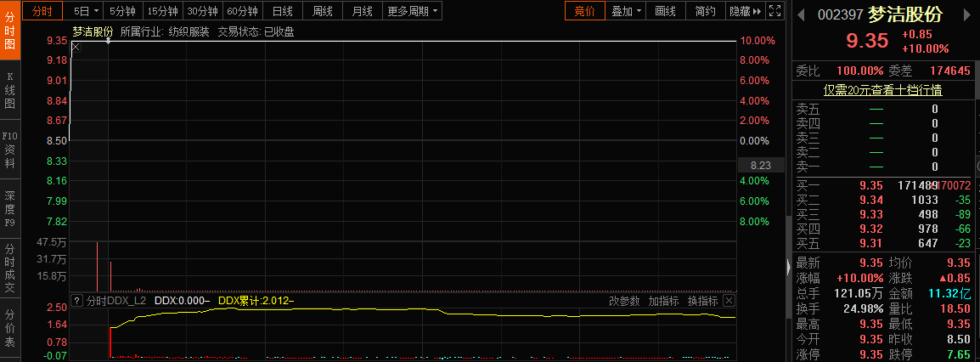Open the K线图 sidebar tab
The image size is (980, 362).
point(10,89)
